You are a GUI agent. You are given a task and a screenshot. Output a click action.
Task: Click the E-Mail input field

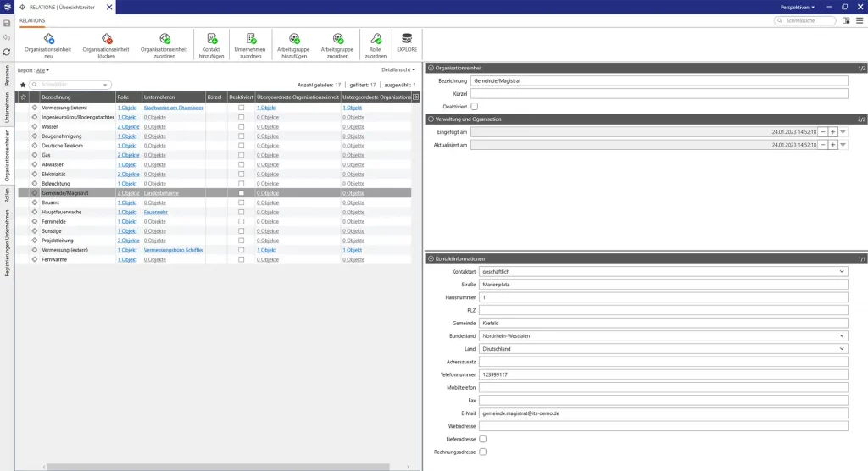pyautogui.click(x=663, y=413)
